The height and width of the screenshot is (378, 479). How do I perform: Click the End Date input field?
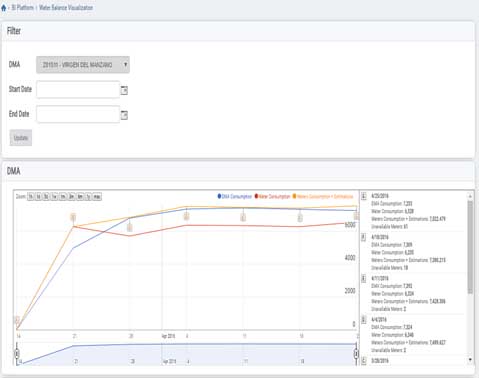pyautogui.click(x=78, y=114)
